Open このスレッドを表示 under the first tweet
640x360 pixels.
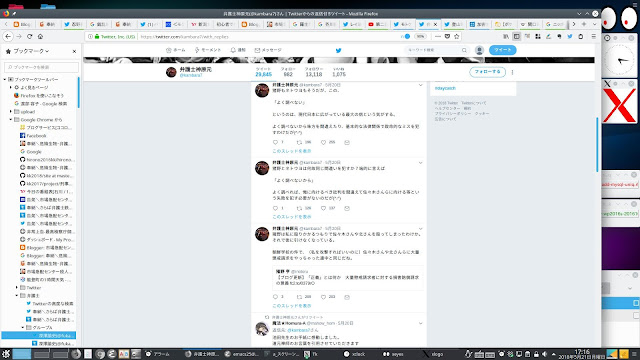291,151
